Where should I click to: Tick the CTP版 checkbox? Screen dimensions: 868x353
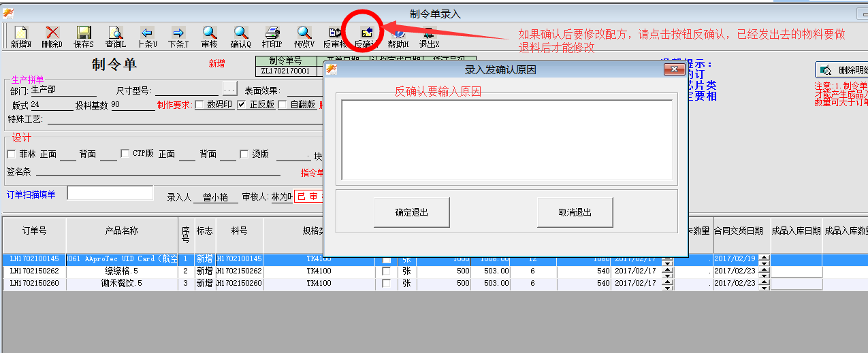pyautogui.click(x=125, y=154)
